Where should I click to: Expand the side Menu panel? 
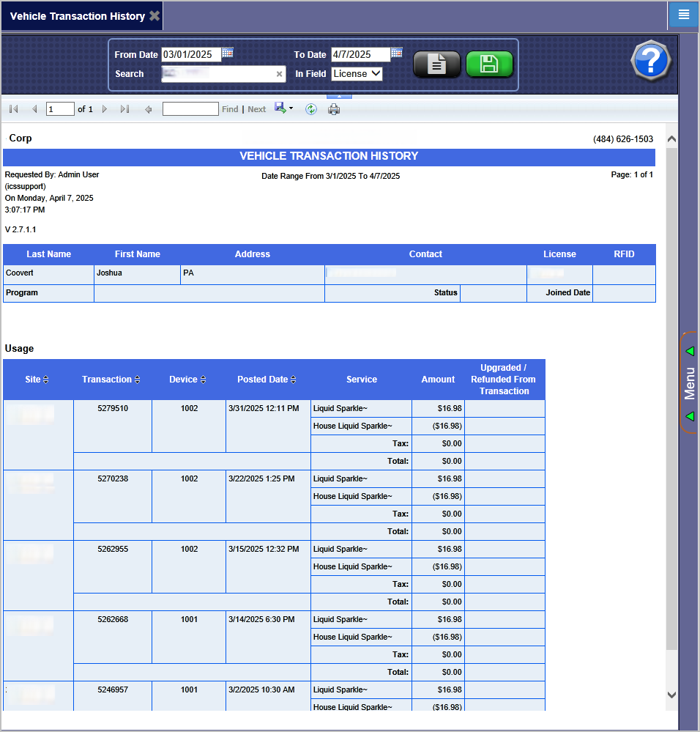pyautogui.click(x=689, y=383)
